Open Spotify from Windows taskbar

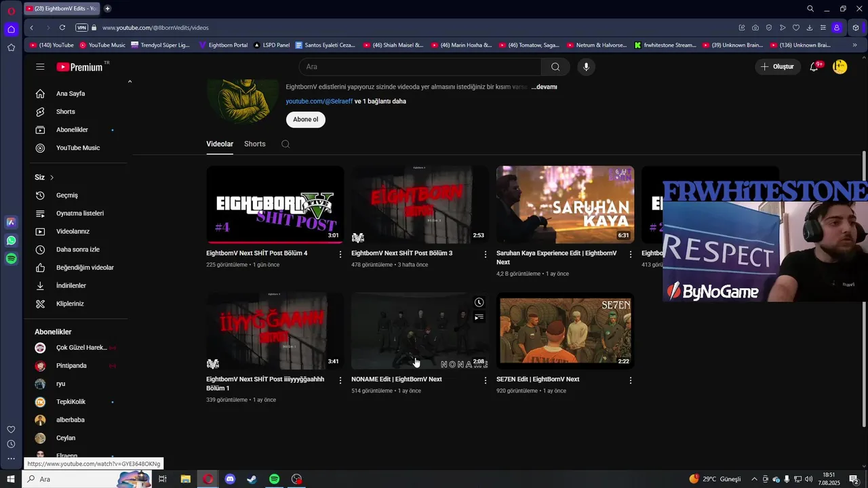(x=274, y=479)
